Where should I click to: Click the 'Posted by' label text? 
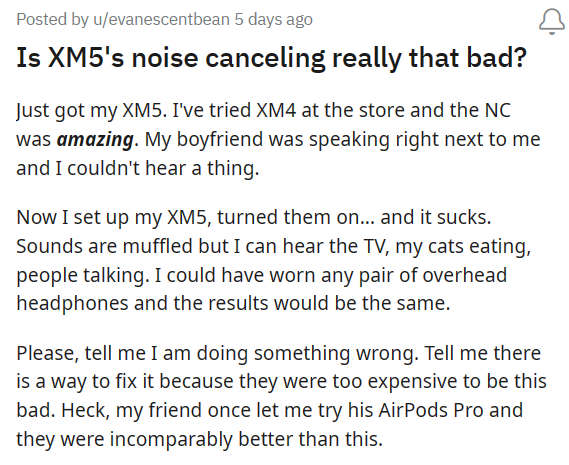click(x=53, y=19)
